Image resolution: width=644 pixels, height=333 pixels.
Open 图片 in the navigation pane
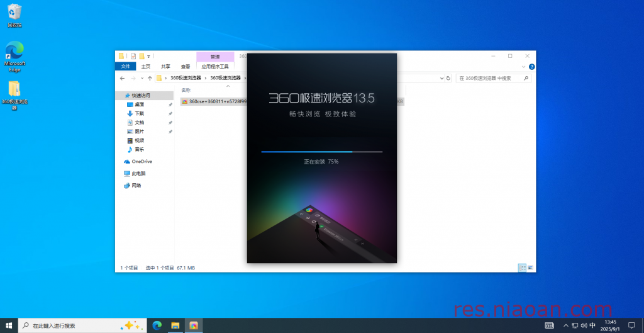(139, 132)
